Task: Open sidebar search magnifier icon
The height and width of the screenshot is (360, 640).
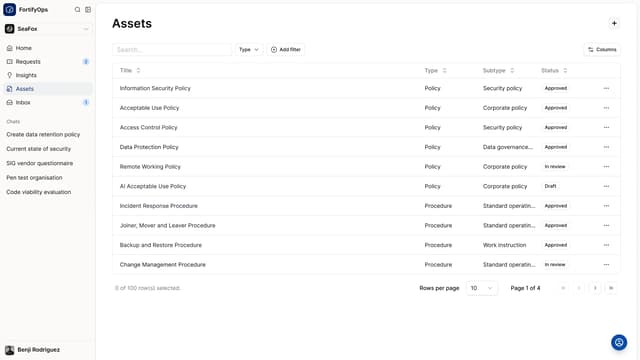Action: pos(77,9)
